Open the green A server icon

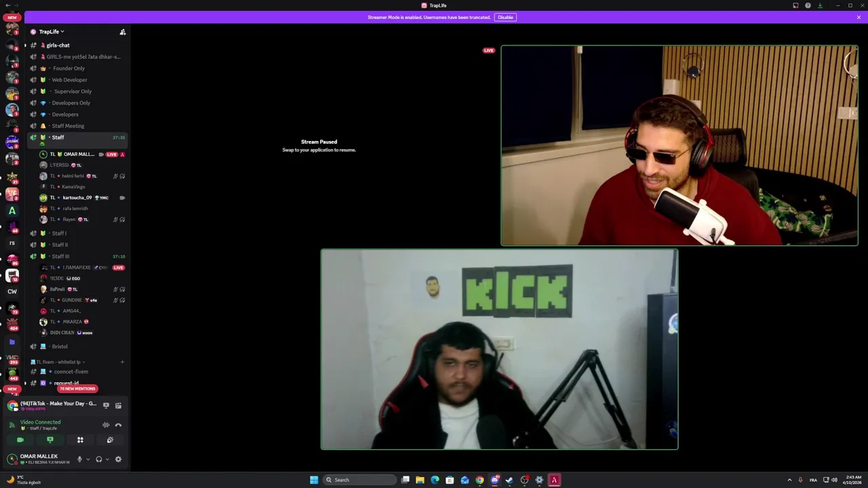12,210
